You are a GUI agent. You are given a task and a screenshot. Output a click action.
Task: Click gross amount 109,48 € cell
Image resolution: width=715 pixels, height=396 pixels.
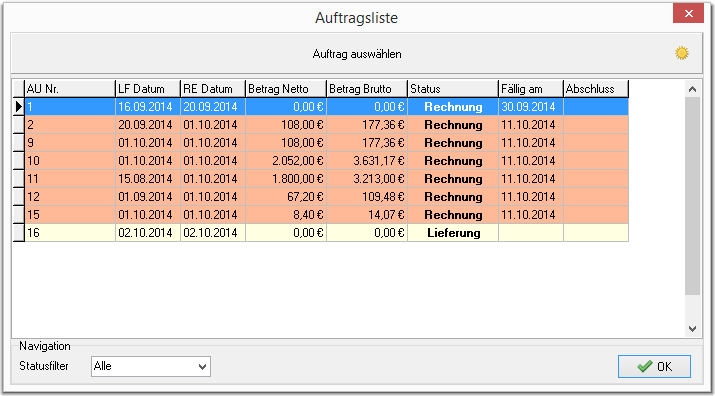coord(367,197)
